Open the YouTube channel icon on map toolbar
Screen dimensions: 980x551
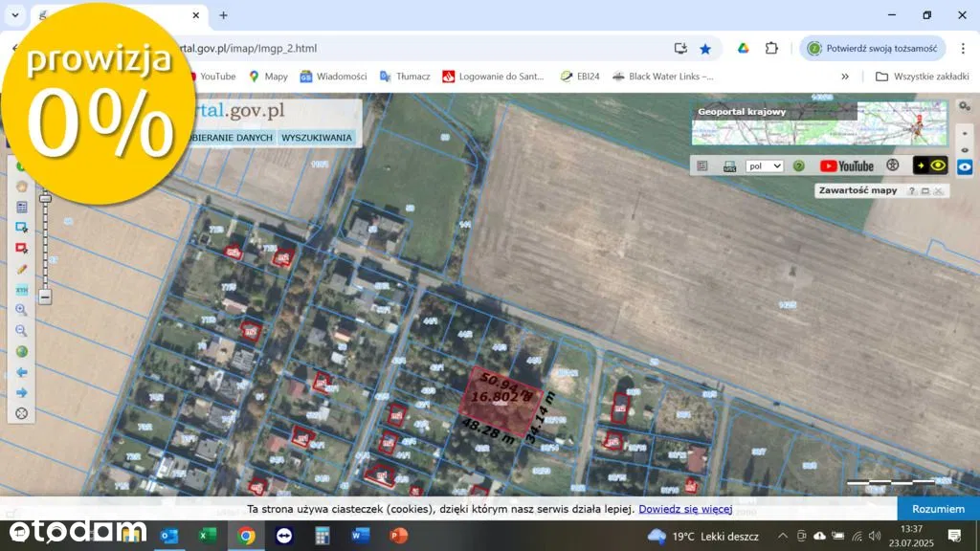pyautogui.click(x=846, y=165)
